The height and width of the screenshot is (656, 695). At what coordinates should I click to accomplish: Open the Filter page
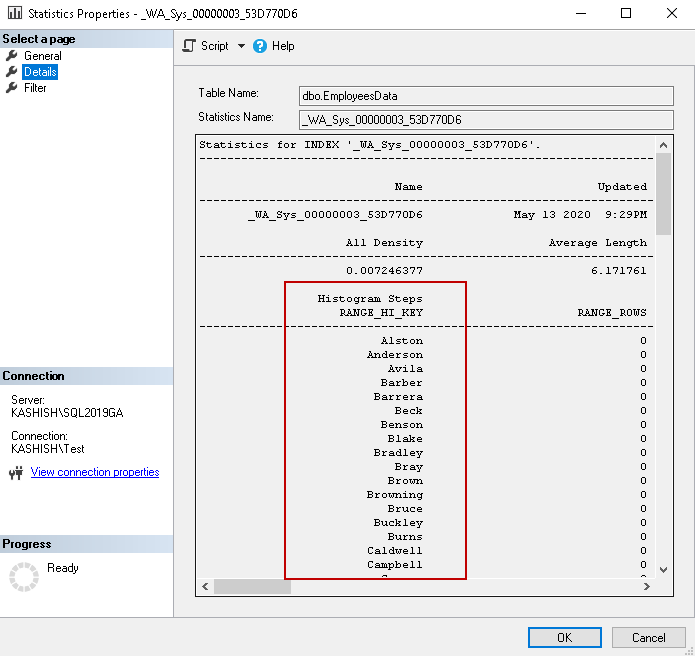[35, 88]
